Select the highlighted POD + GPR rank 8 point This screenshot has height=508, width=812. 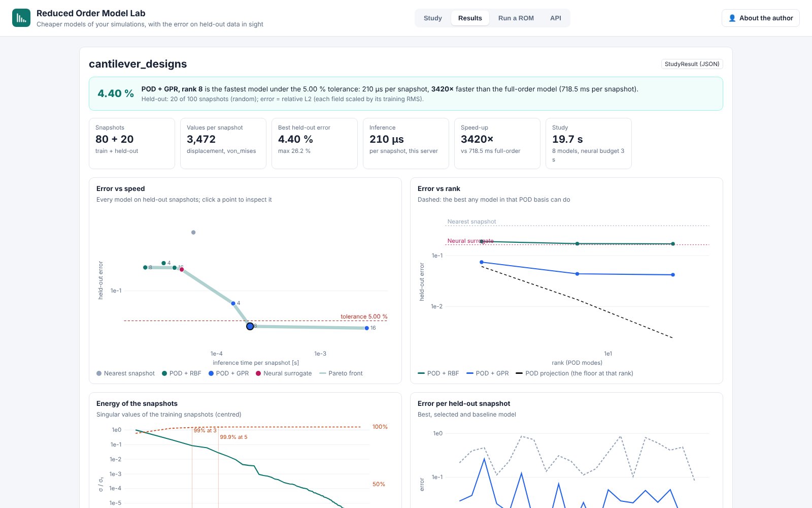tap(250, 326)
